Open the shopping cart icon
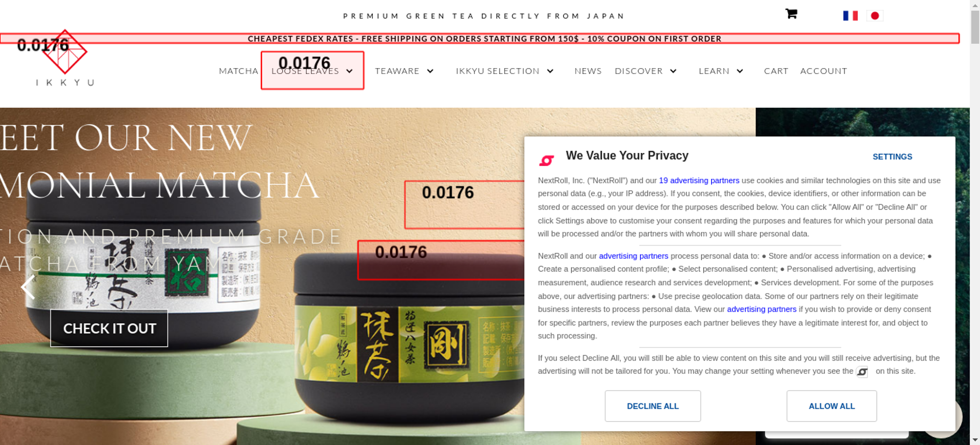Viewport: 980px width, 445px height. [x=791, y=14]
